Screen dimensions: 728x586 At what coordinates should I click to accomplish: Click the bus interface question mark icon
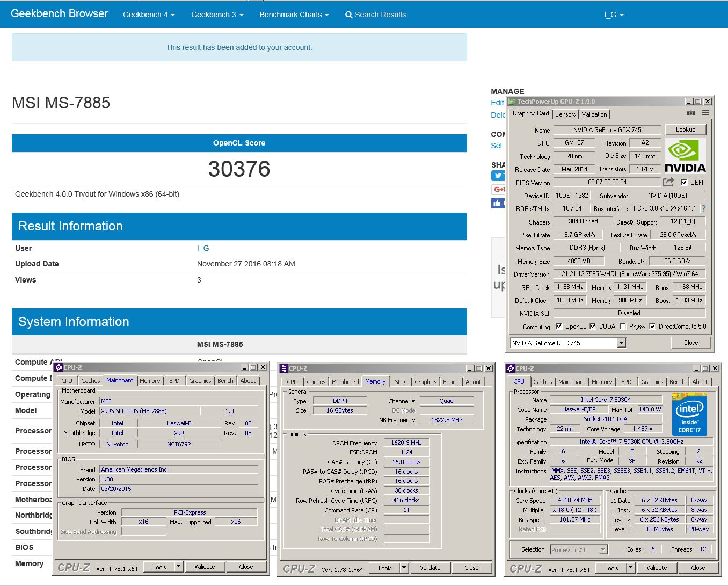tap(704, 208)
